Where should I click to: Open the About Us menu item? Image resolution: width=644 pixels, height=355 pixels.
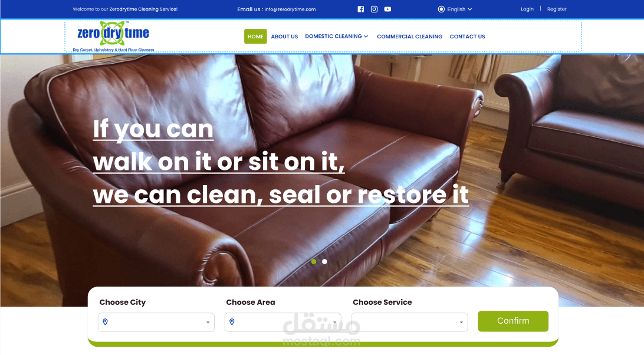coord(284,37)
